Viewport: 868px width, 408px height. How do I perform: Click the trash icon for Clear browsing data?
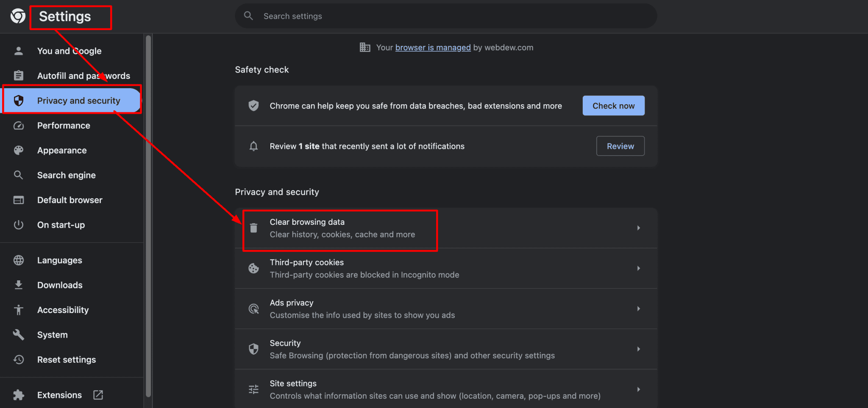pyautogui.click(x=253, y=228)
